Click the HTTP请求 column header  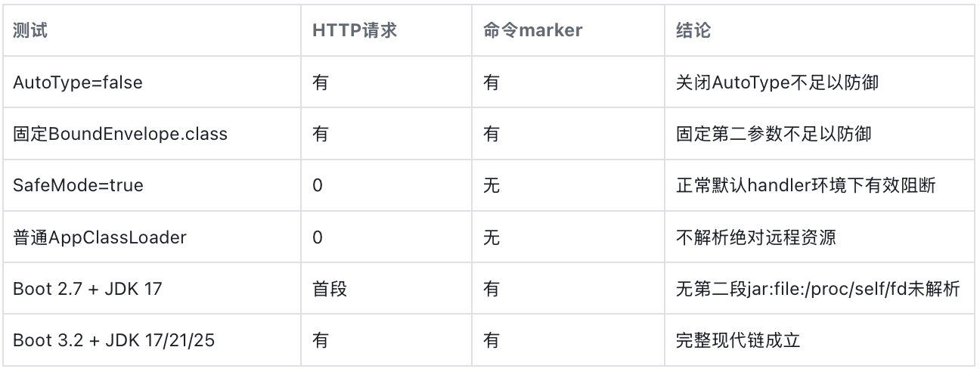[x=387, y=31]
